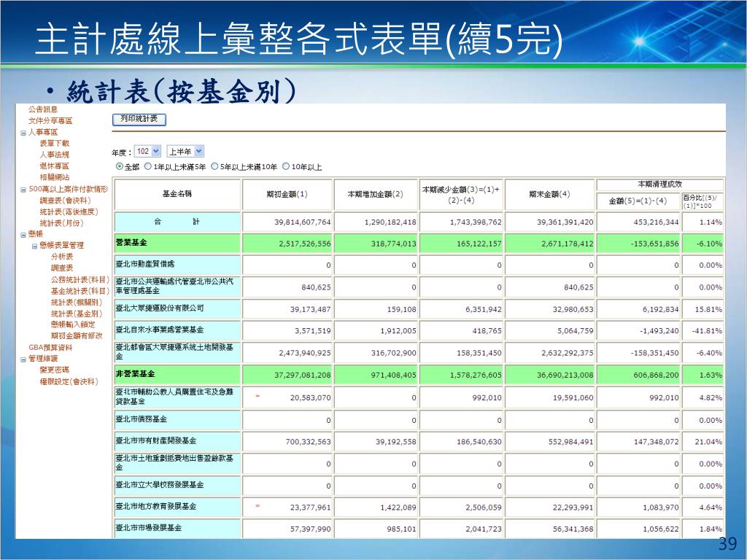Image resolution: width=747 pixels, height=560 pixels.
Task: Collapse the 管理維護 tree node
Action: pyautogui.click(x=23, y=359)
